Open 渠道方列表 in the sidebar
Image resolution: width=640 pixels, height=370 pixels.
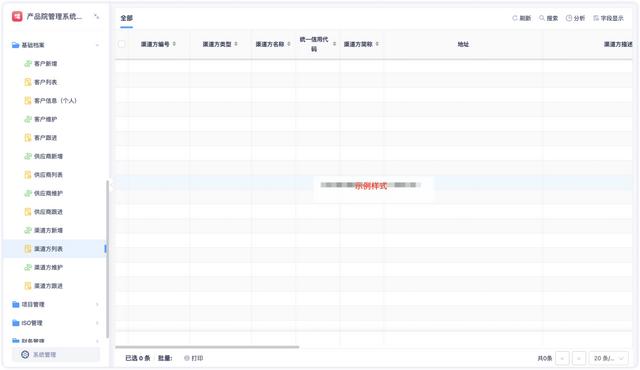54,249
